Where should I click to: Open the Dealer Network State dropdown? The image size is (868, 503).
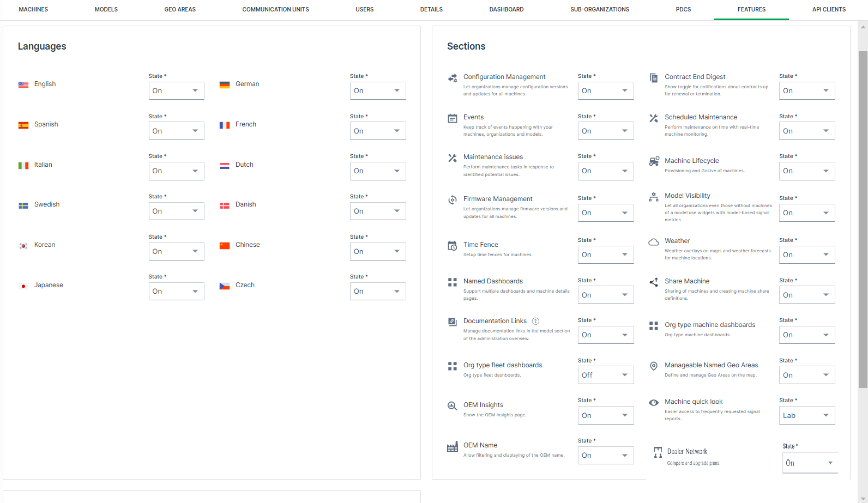810,463
